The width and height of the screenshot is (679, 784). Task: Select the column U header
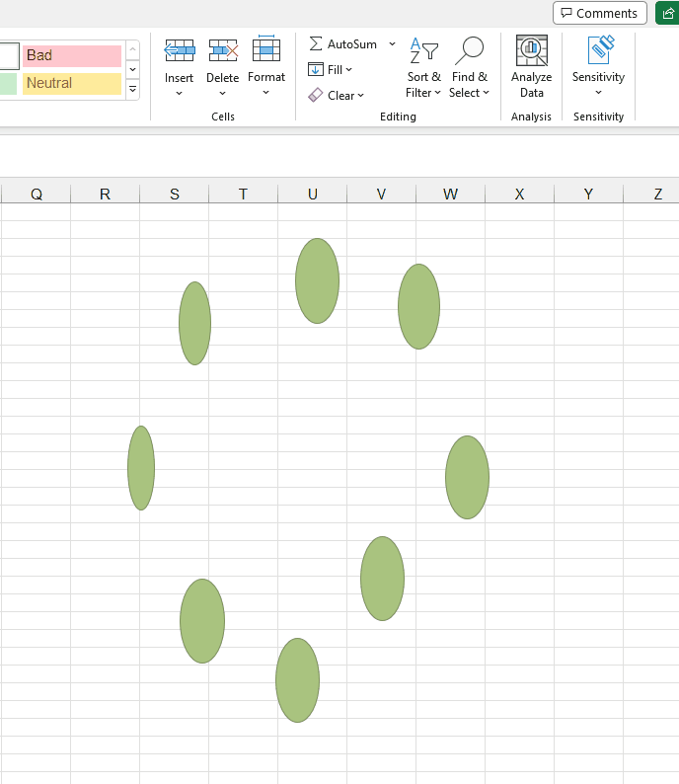coord(312,195)
